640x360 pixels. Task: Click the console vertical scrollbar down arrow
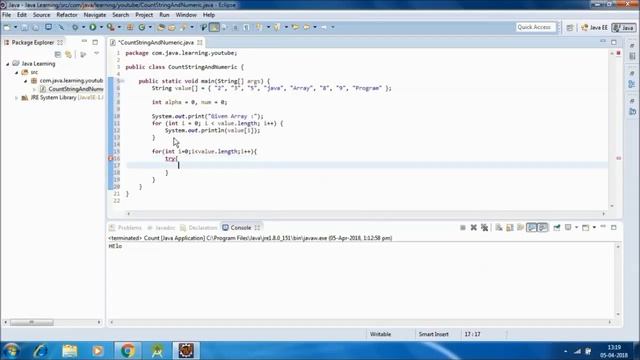[x=618, y=314]
